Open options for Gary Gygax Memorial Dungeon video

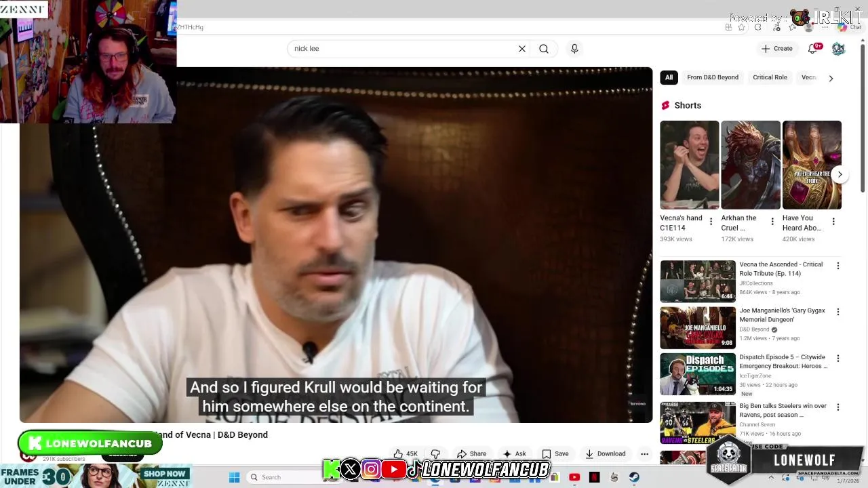pyautogui.click(x=837, y=312)
